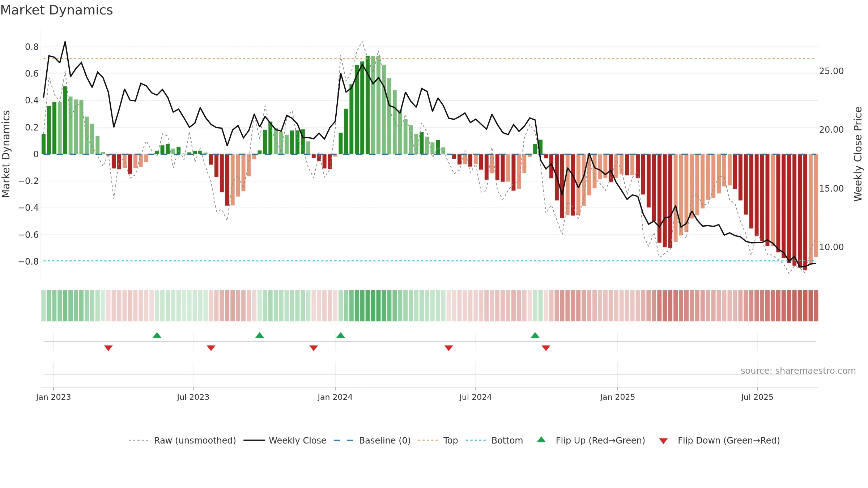Toggle the Weekly Close legend entry
This screenshot has width=868, height=488.
(285, 440)
